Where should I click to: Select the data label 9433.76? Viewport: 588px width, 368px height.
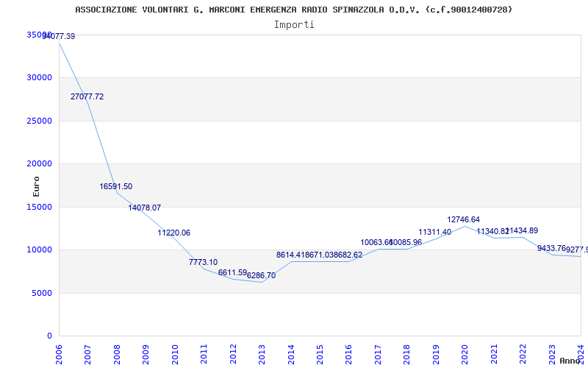coord(551,248)
